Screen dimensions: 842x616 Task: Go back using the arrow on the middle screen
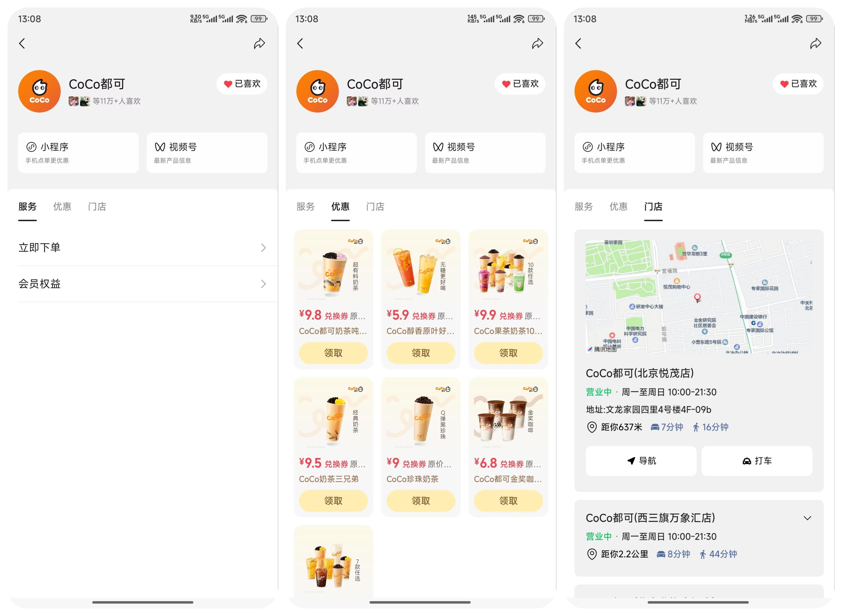(300, 44)
